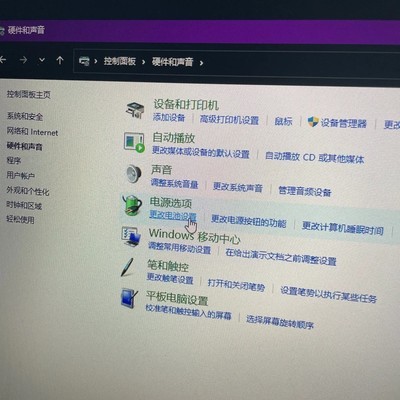400x400 pixels.
Task: Click 在给出演示文档之前调整设置 link
Action: click(281, 257)
